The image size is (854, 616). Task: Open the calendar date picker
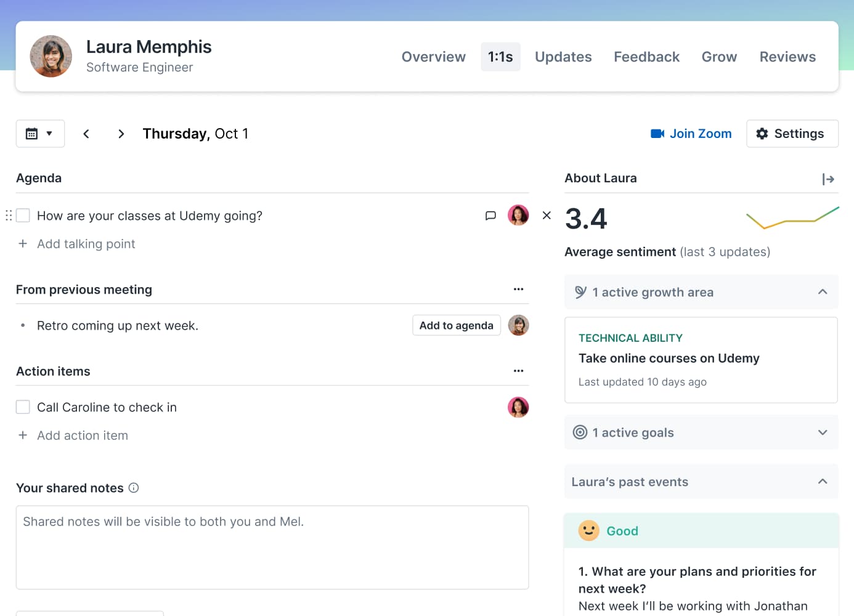[x=40, y=133]
